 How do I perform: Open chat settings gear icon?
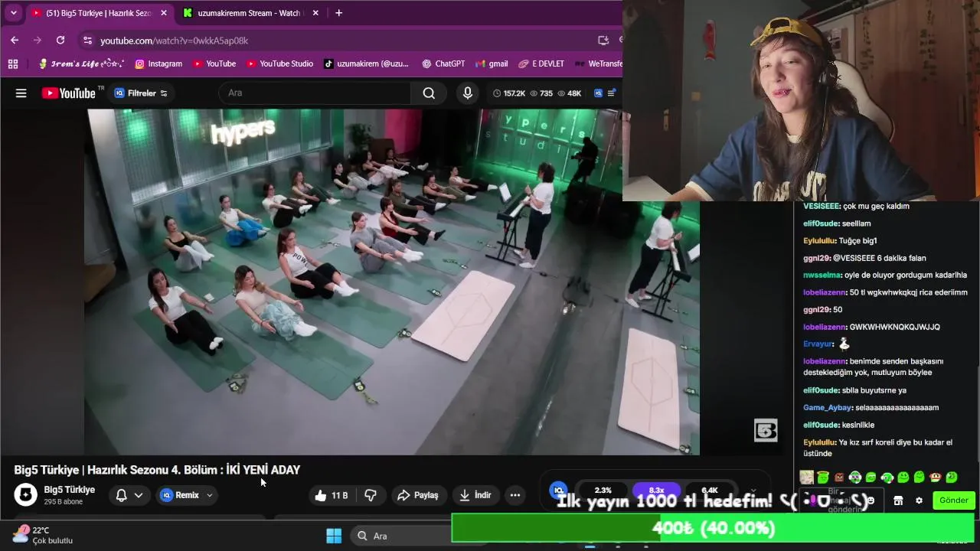tap(920, 500)
